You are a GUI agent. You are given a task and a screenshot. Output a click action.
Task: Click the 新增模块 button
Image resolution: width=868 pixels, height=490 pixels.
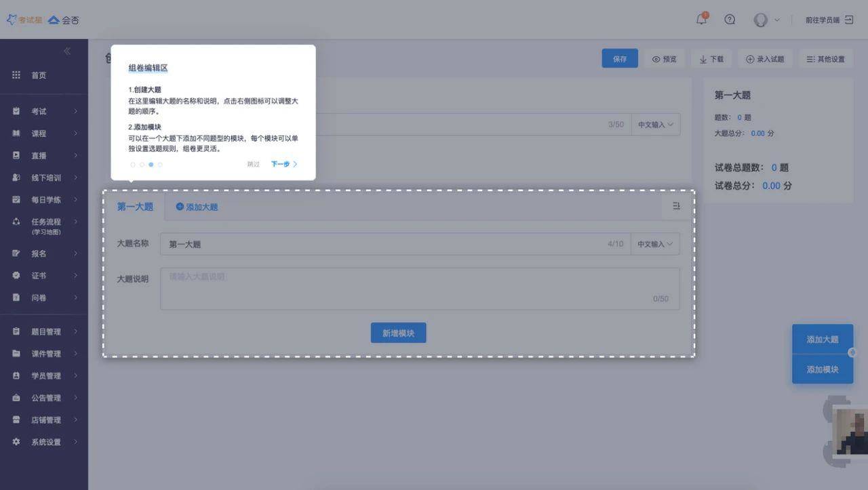398,333
